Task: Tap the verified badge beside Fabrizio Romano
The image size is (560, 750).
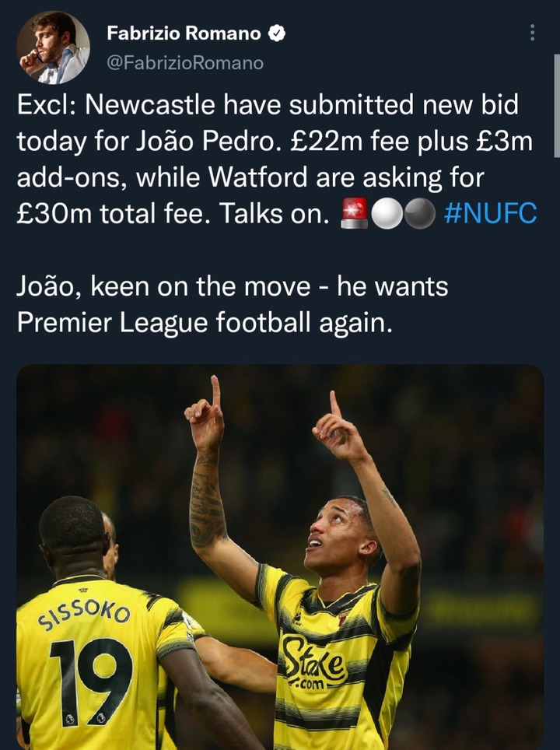Action: click(276, 33)
